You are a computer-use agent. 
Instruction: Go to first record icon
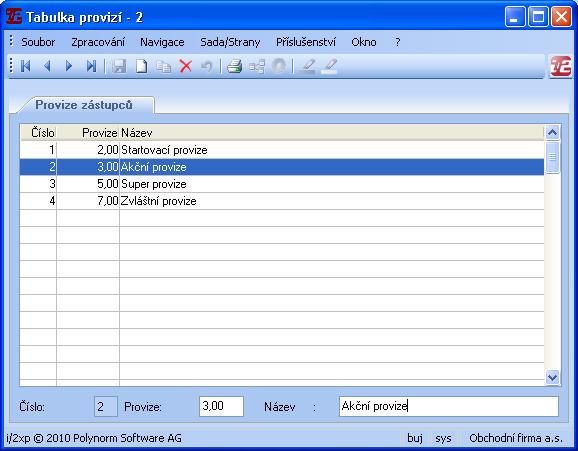point(25,66)
